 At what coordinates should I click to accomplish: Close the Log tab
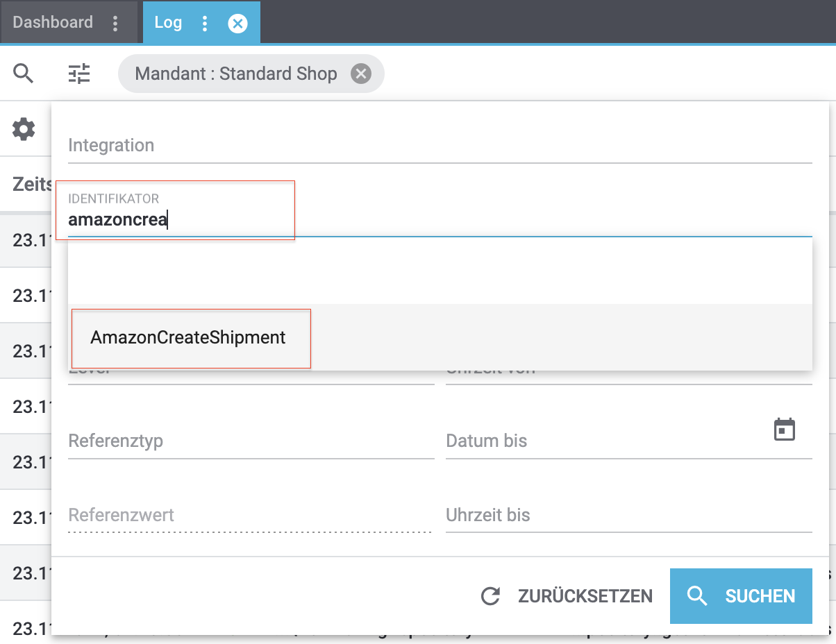[x=237, y=24]
